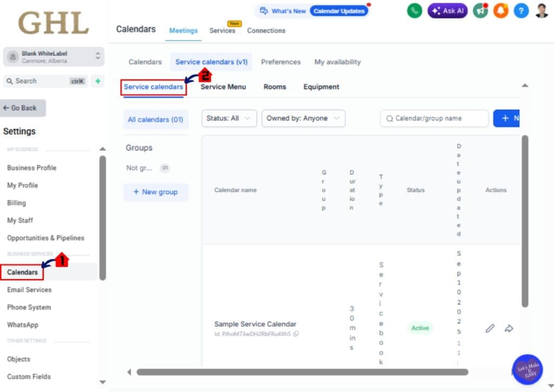This screenshot has width=554, height=392.
Task: Click the share icon for Sample Service Calendar
Action: [x=509, y=328]
